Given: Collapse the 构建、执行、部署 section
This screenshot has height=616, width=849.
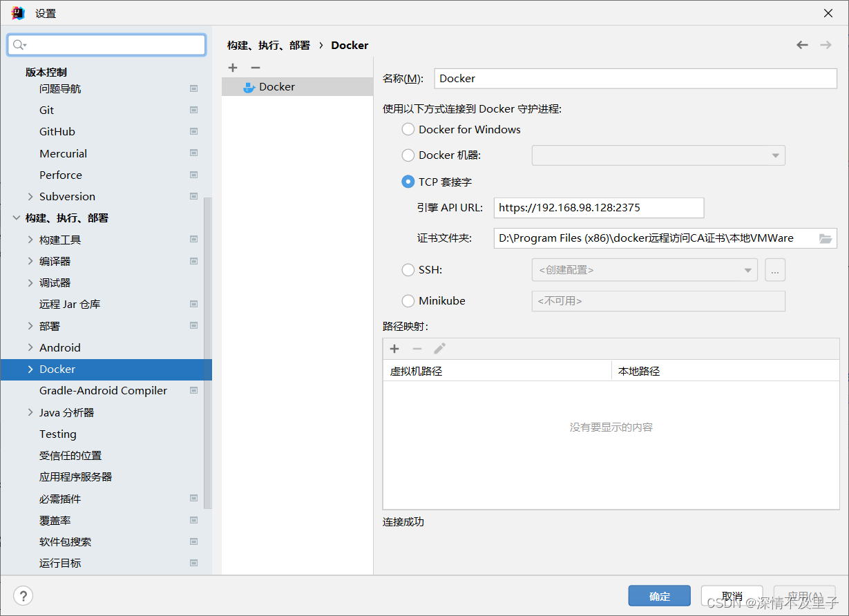Looking at the screenshot, I should (x=17, y=218).
